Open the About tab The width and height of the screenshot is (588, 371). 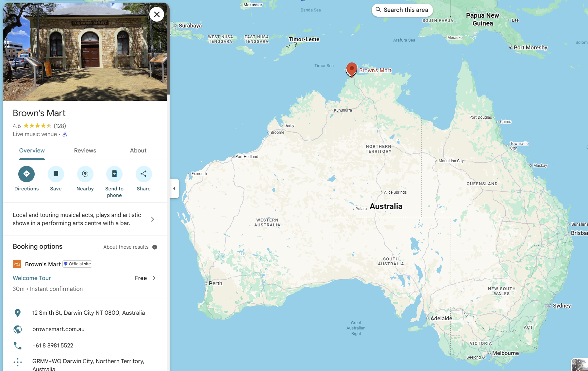pos(138,150)
